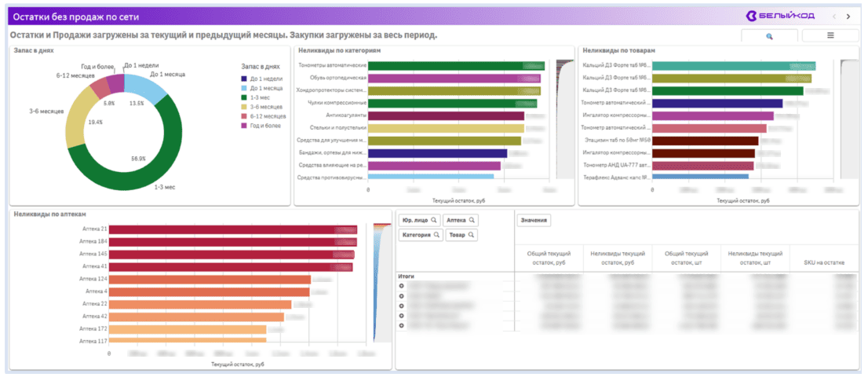Screen dimensions: 868x381
Task: Expand the third row in pivot table
Action: click(x=401, y=306)
